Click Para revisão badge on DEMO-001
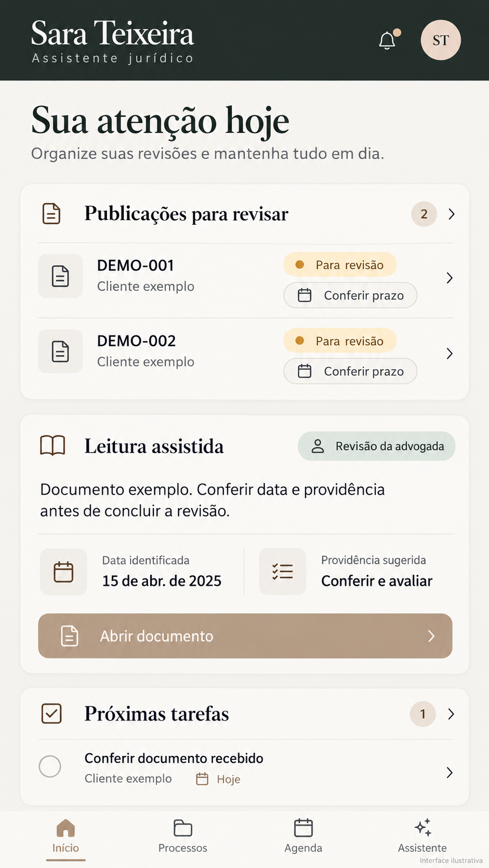 tap(340, 265)
